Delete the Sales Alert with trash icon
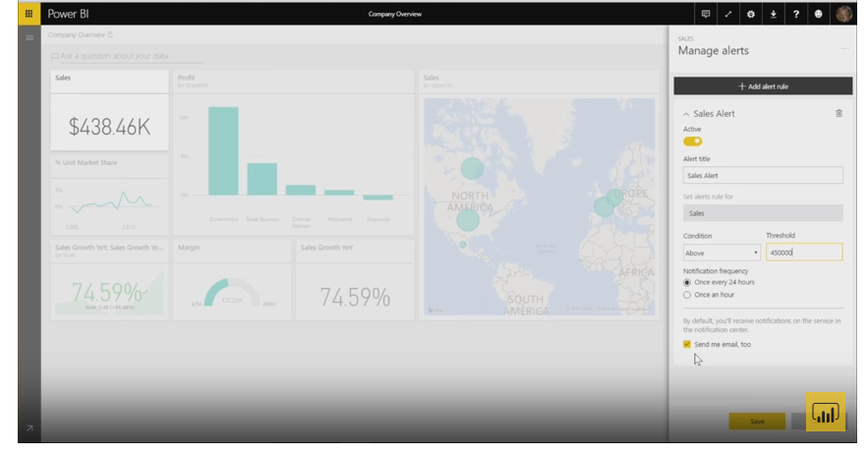 tap(839, 114)
